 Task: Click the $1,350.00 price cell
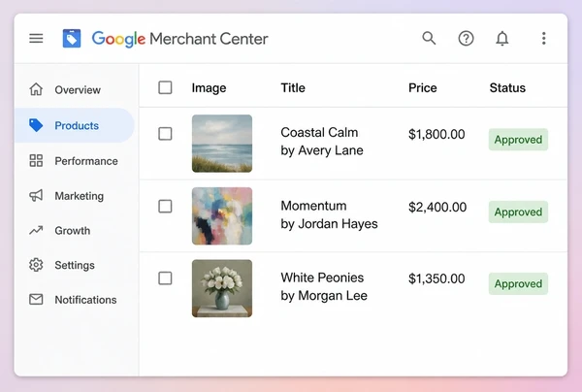pos(436,278)
